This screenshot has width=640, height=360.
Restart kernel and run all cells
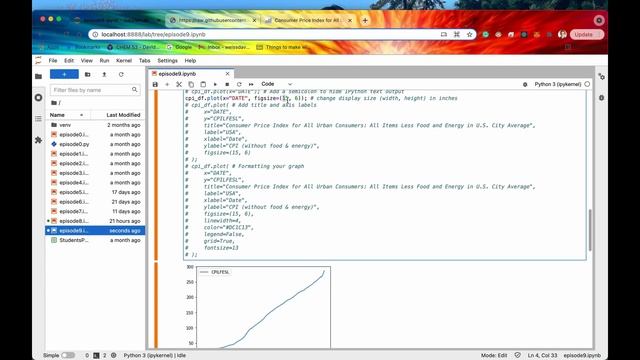click(x=251, y=84)
